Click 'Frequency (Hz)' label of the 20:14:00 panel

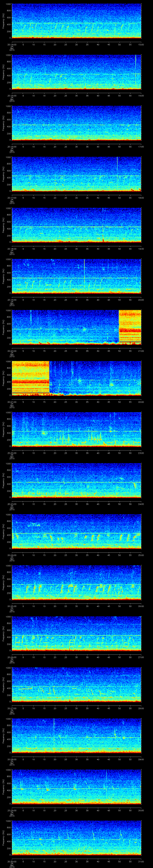point(3,21)
